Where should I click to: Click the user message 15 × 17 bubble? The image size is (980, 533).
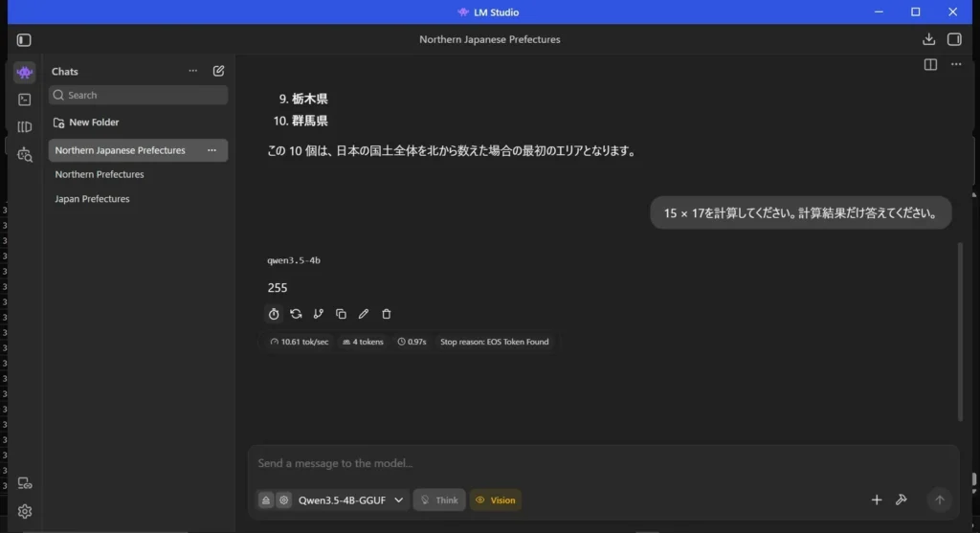coord(801,213)
